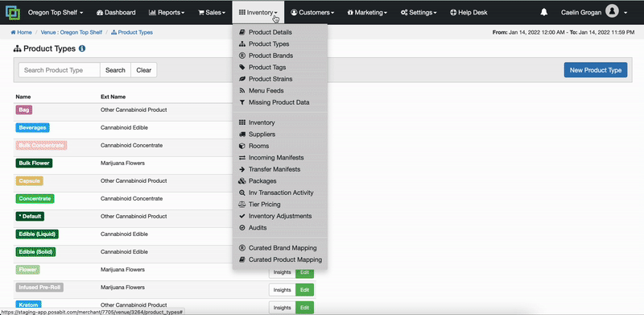Open the user avatar icon
644x315 pixels.
tap(612, 12)
